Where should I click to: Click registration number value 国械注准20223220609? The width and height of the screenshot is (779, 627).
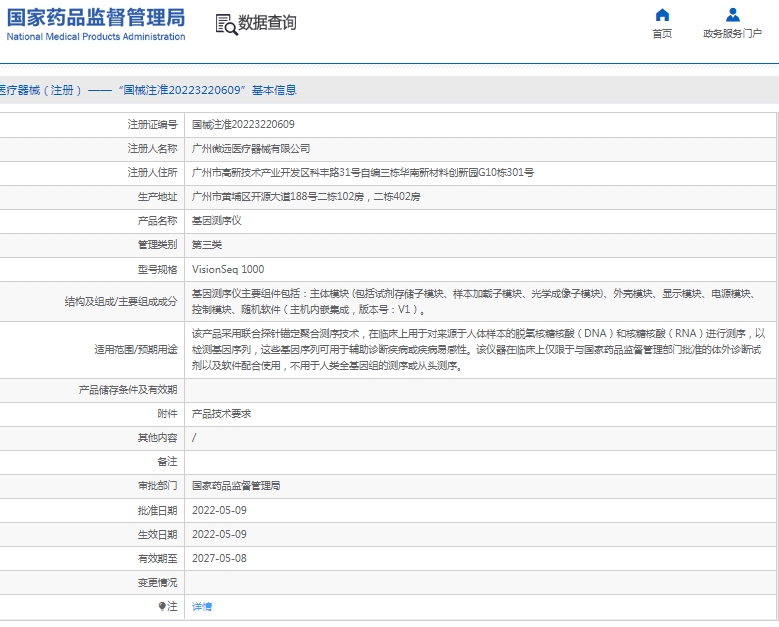tap(243, 125)
